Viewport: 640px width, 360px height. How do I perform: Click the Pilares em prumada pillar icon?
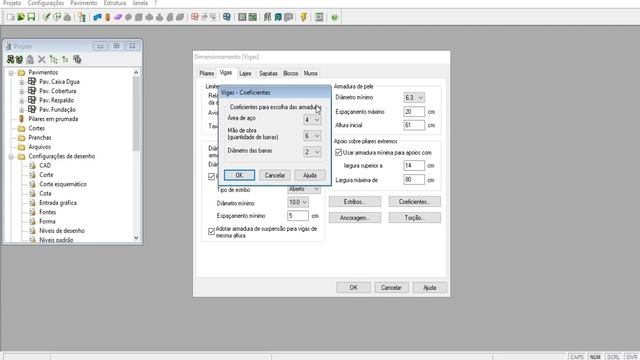[22, 119]
